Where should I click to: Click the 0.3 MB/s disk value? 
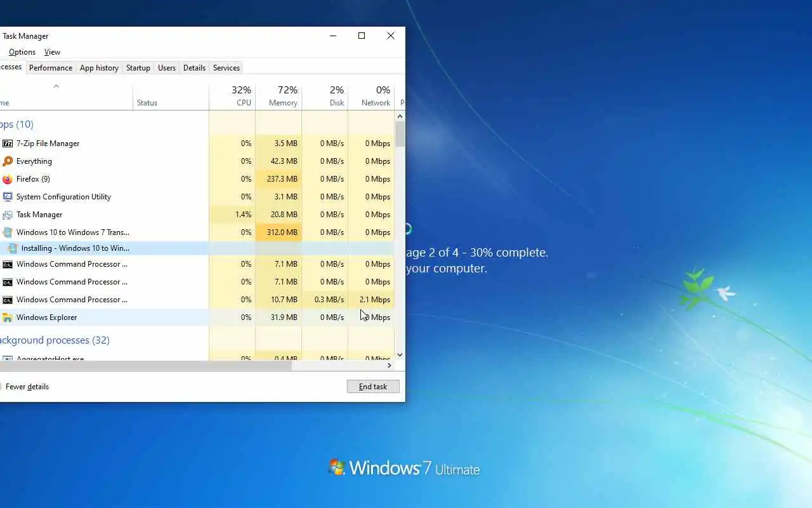coord(329,300)
